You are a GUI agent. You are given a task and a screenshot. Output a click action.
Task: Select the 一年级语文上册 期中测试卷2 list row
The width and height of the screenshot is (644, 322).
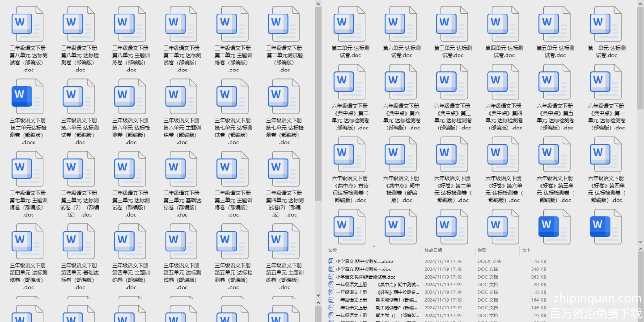click(x=437, y=308)
